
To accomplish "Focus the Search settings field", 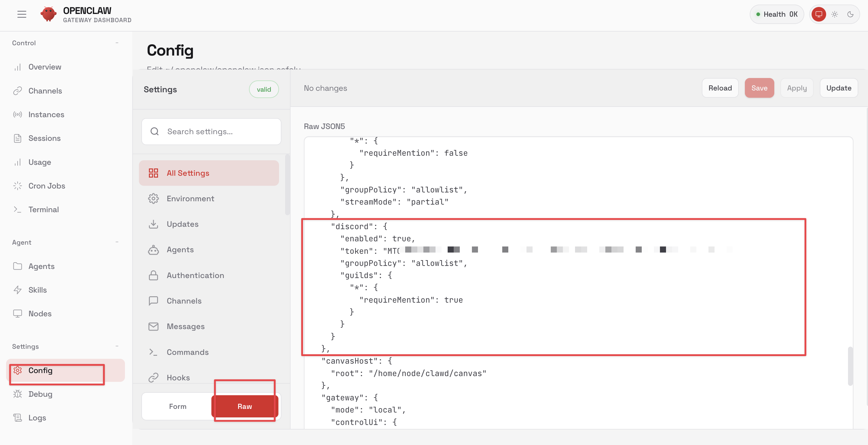I will 211,131.
